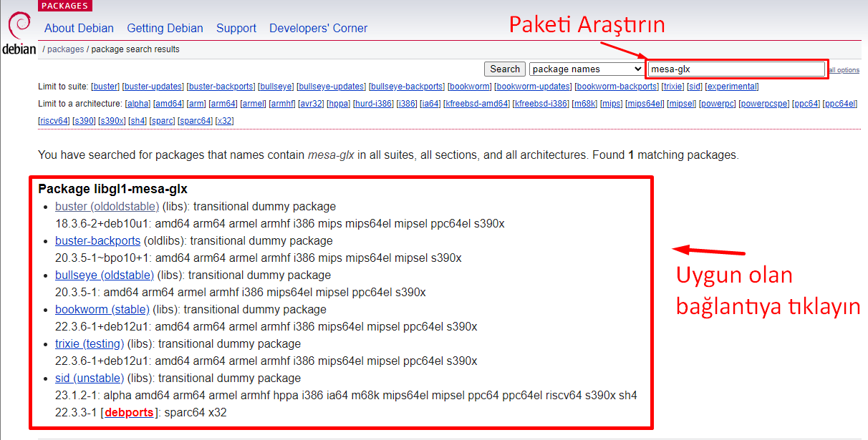Image resolution: width=868 pixels, height=440 pixels.
Task: Open the bookworm (stable) package link
Action: click(102, 310)
